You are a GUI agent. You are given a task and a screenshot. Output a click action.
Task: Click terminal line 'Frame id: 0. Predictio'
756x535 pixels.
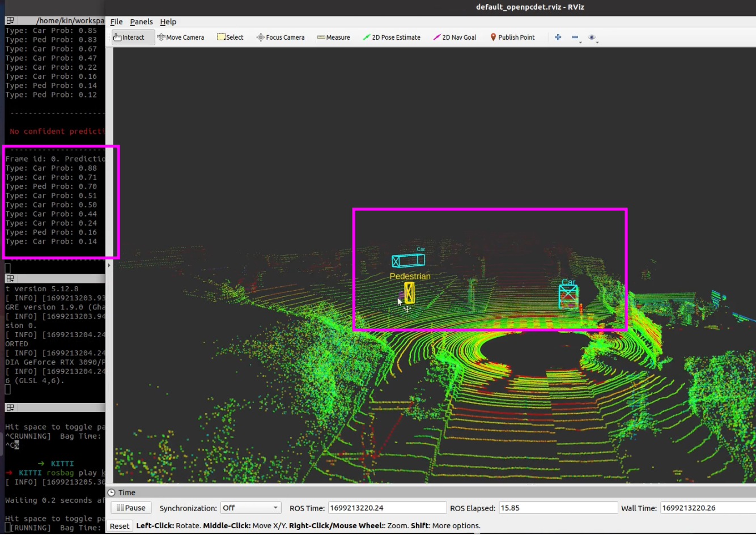click(55, 159)
